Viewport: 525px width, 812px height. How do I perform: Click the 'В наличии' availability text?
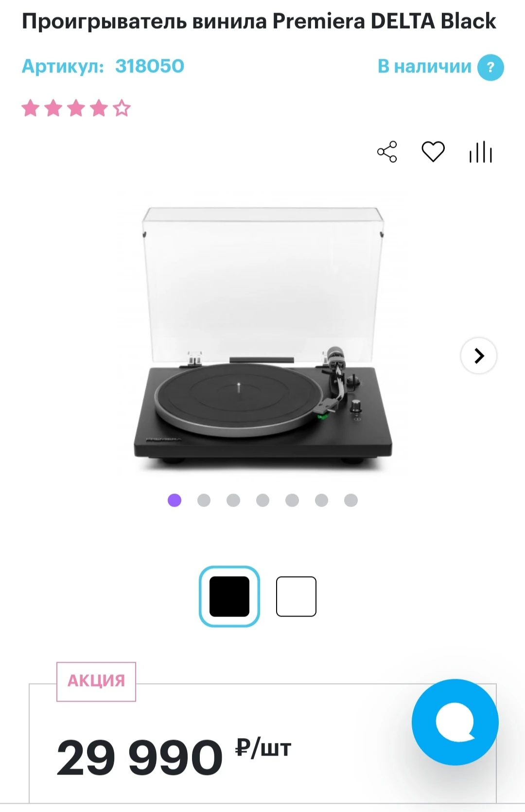(x=424, y=66)
